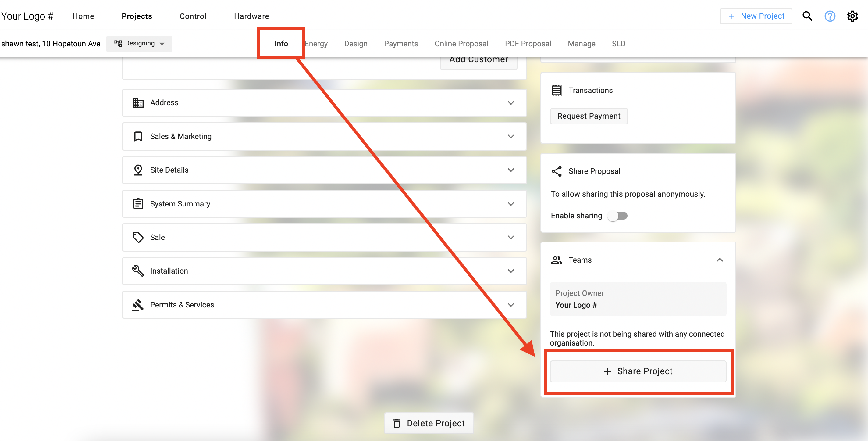This screenshot has width=868, height=441.
Task: Expand the Address section chevron
Action: click(x=511, y=103)
